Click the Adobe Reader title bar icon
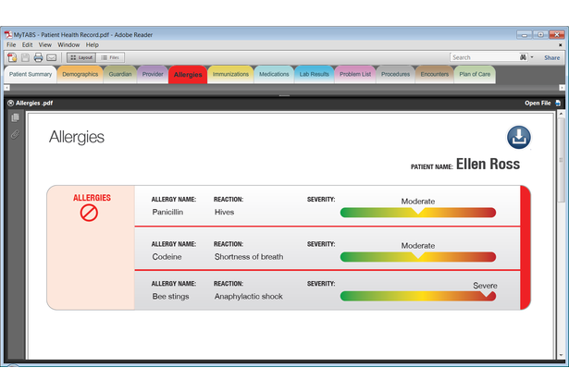Image resolution: width=569 pixels, height=392 pixels. [x=8, y=34]
